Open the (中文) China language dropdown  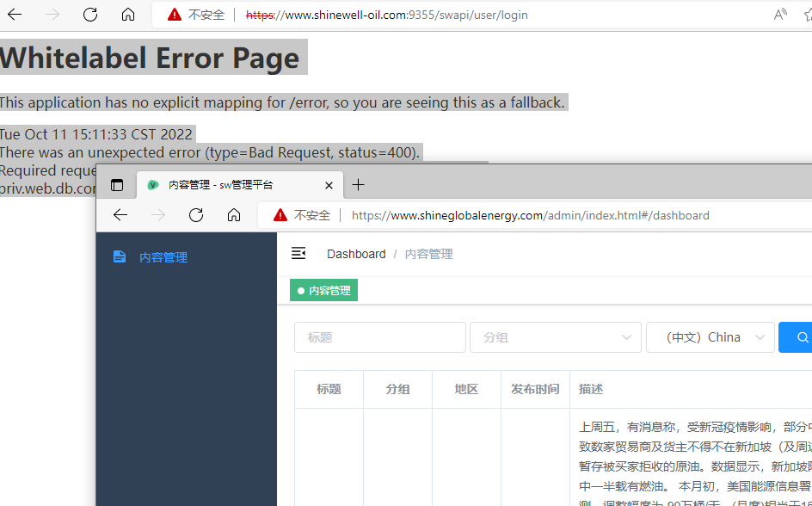click(x=710, y=337)
